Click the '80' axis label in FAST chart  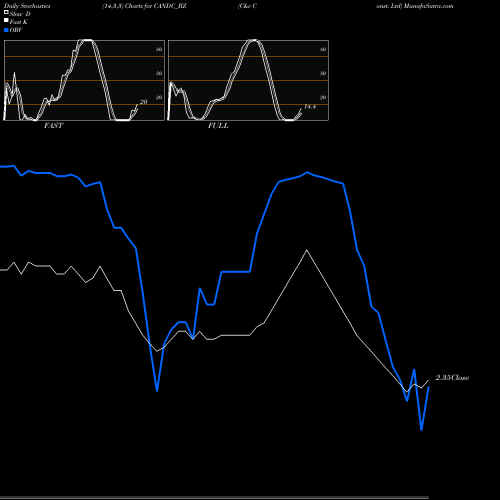(x=159, y=49)
